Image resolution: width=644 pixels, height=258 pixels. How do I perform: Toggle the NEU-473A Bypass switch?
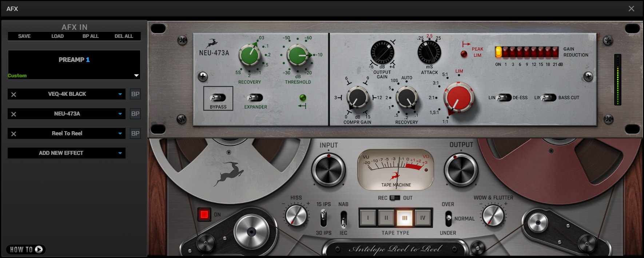[x=218, y=98]
